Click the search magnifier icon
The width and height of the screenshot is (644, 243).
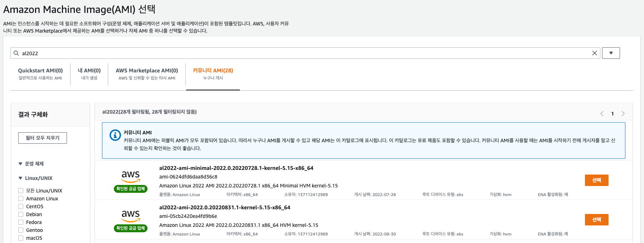[x=16, y=53]
